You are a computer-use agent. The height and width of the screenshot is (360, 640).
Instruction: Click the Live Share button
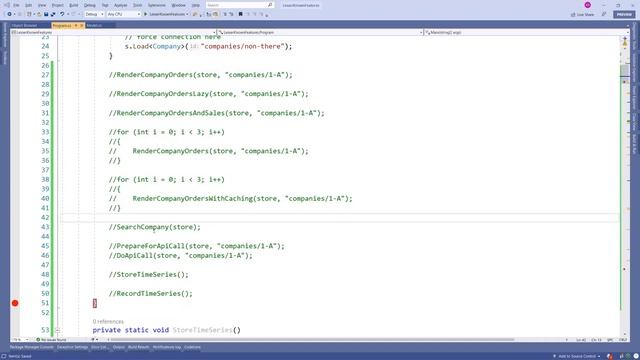582,14
